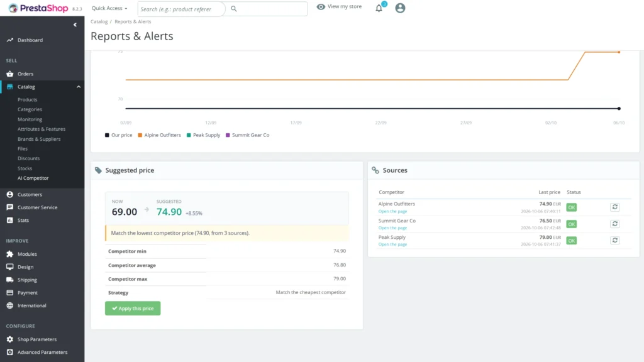Click the Customer Service chat icon
Image resolution: width=644 pixels, height=362 pixels.
(x=10, y=207)
